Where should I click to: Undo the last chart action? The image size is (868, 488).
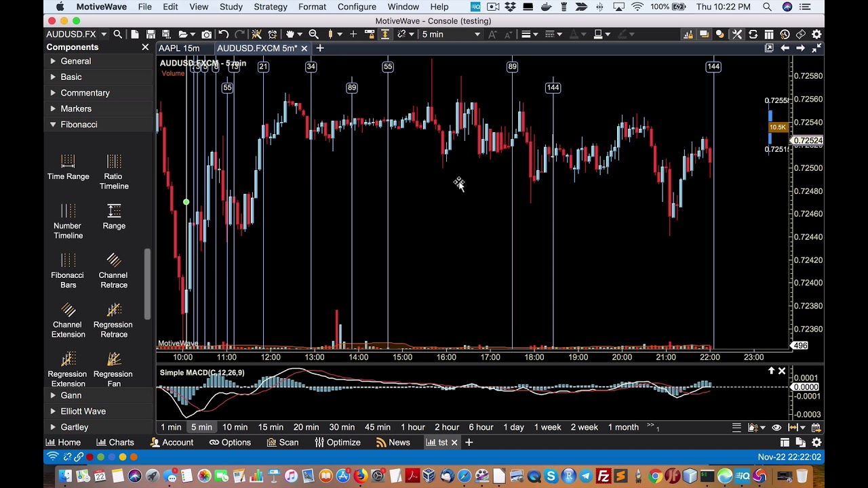(x=223, y=34)
